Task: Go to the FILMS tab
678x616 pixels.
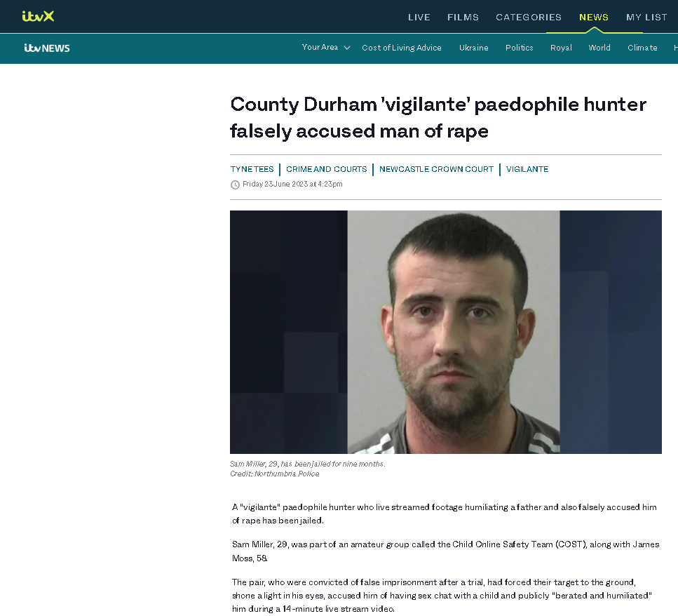Action: click(x=463, y=18)
